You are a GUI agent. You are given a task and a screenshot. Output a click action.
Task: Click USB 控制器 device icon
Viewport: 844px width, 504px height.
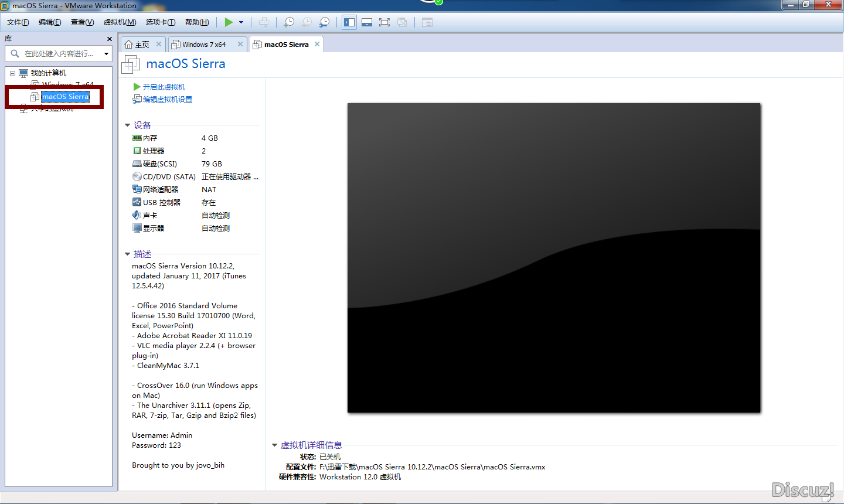click(137, 203)
